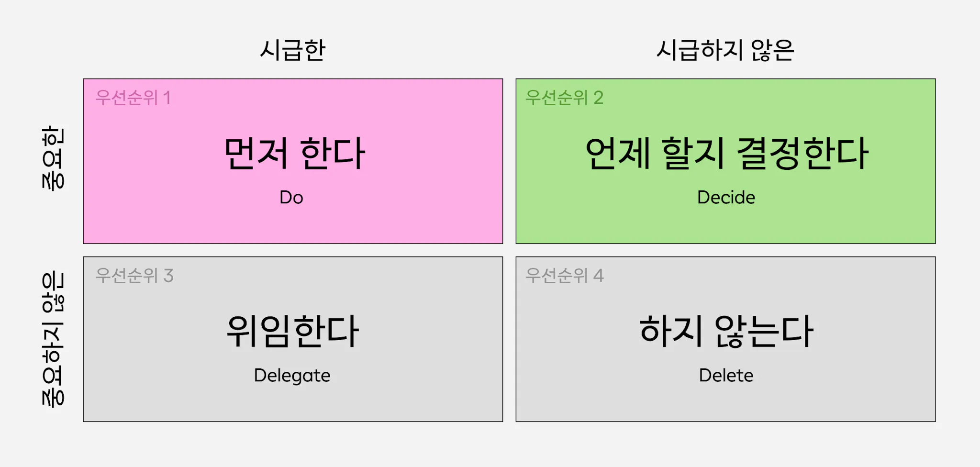Click the 시급하지 않은 column header

coord(725,50)
